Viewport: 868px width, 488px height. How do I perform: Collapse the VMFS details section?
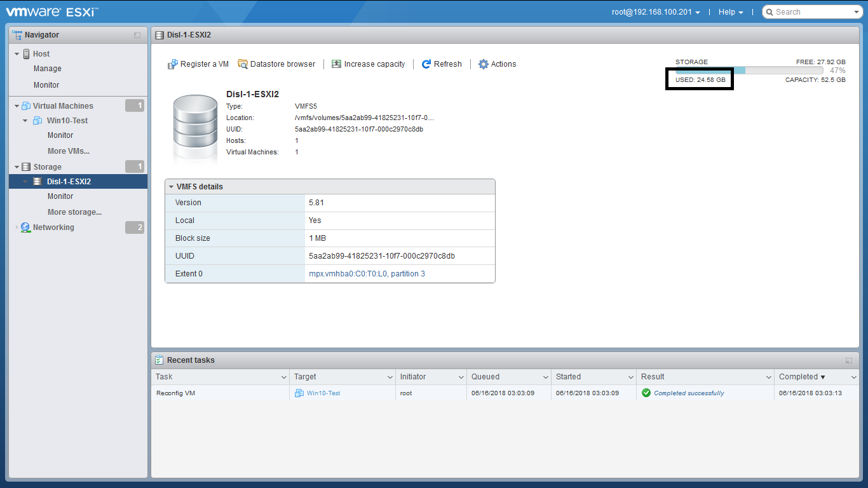tap(172, 187)
